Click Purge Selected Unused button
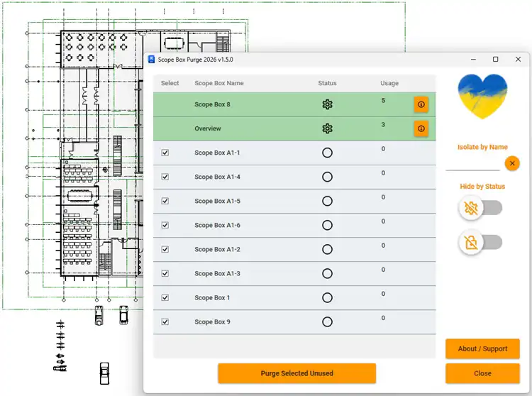 click(297, 373)
